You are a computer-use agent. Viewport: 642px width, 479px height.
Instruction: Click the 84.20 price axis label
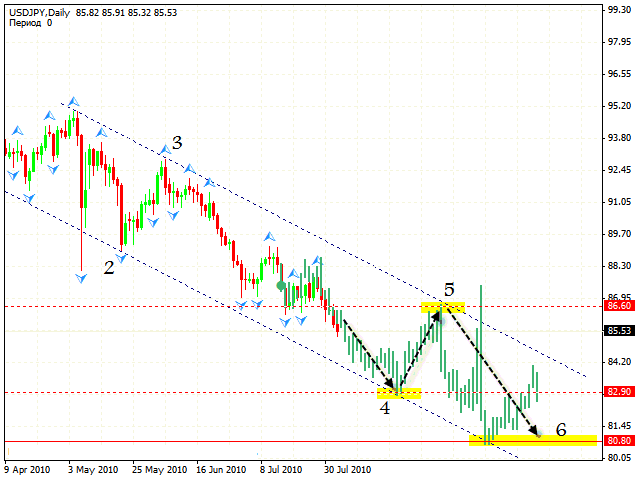tap(619, 362)
